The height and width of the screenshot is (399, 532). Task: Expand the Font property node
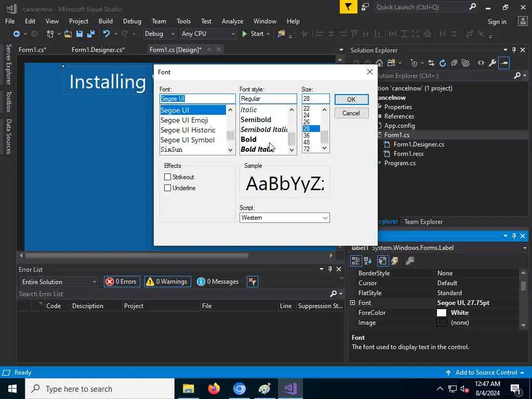click(x=353, y=303)
